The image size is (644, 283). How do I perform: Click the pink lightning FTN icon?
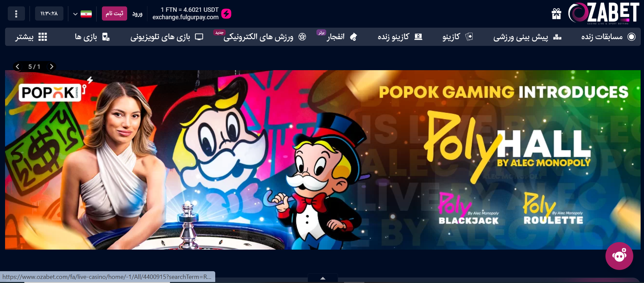(226, 14)
